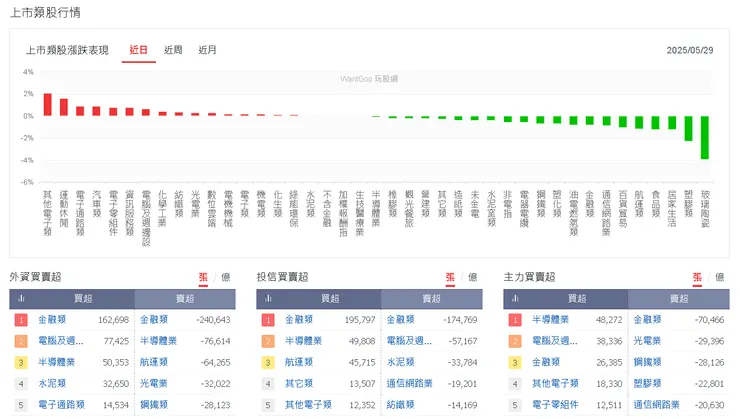Open 水泥類 link with -33,784 in 投信賣超

[x=401, y=362]
